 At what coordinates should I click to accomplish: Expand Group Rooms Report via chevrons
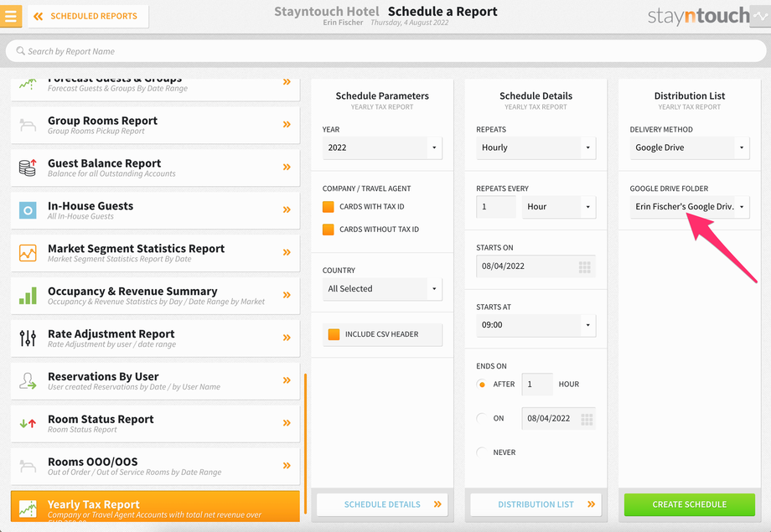287,124
